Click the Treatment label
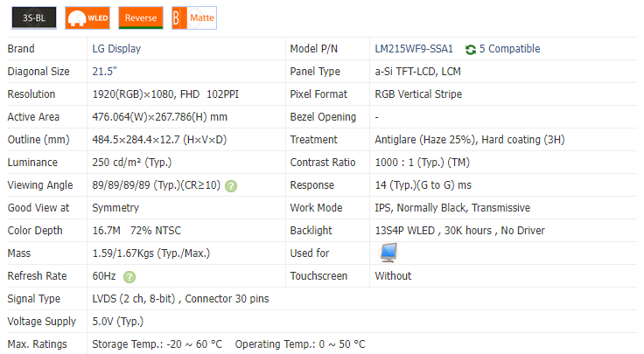 pos(313,140)
